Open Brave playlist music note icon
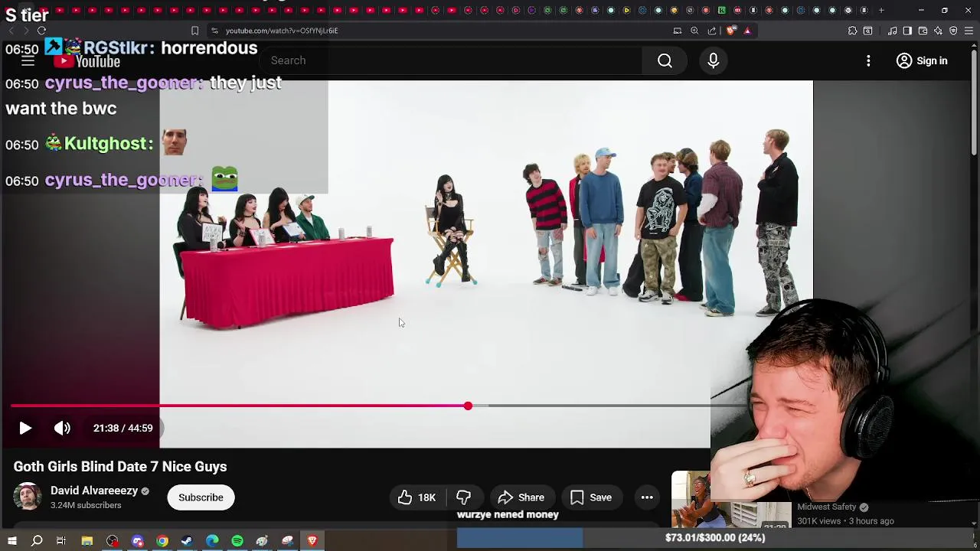Image resolution: width=980 pixels, height=551 pixels. coord(892,31)
